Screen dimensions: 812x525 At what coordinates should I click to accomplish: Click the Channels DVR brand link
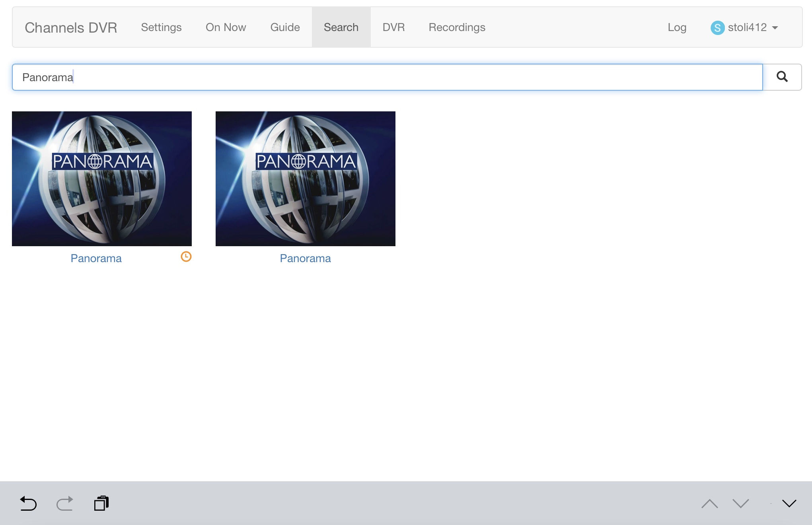(71, 28)
